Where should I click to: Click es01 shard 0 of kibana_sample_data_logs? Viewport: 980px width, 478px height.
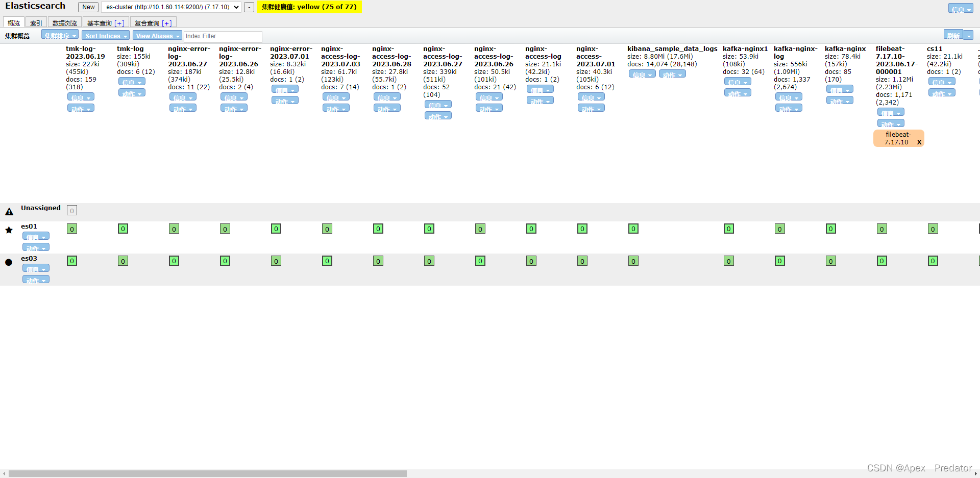[633, 229]
